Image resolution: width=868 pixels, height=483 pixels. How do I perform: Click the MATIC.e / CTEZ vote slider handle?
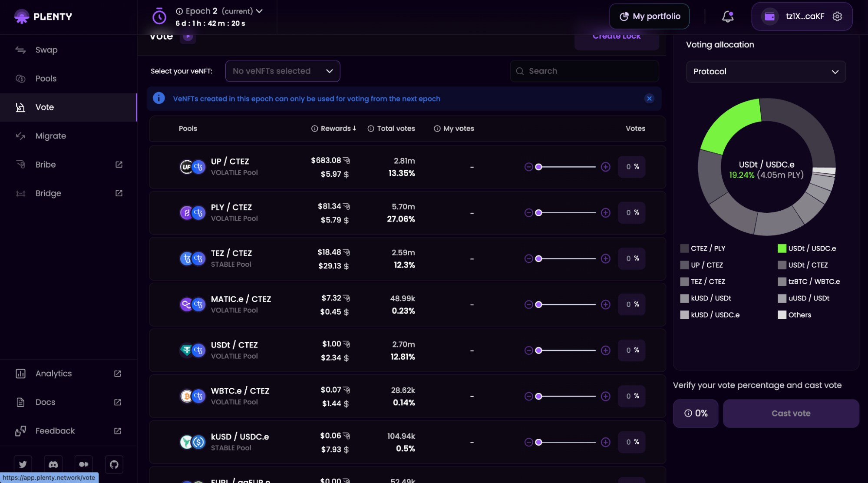point(538,304)
